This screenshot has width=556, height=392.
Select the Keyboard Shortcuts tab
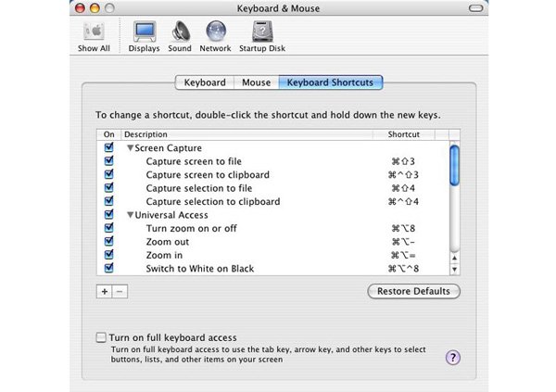pyautogui.click(x=330, y=82)
